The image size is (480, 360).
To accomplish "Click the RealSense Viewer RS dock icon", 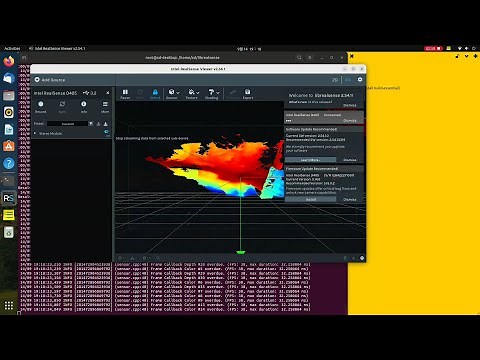I will point(9,198).
